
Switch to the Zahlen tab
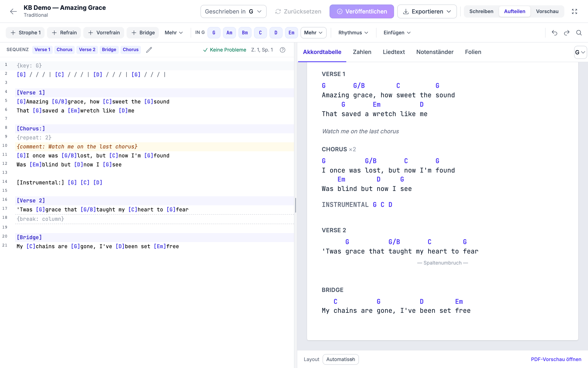362,52
